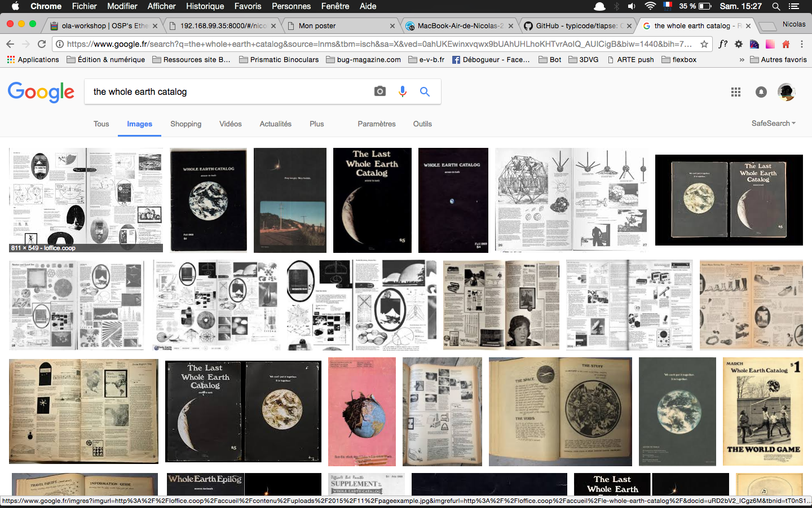Screen dimensions: 812x508
Task: Open the boots and shoes page thumbnail
Action: coord(751,305)
